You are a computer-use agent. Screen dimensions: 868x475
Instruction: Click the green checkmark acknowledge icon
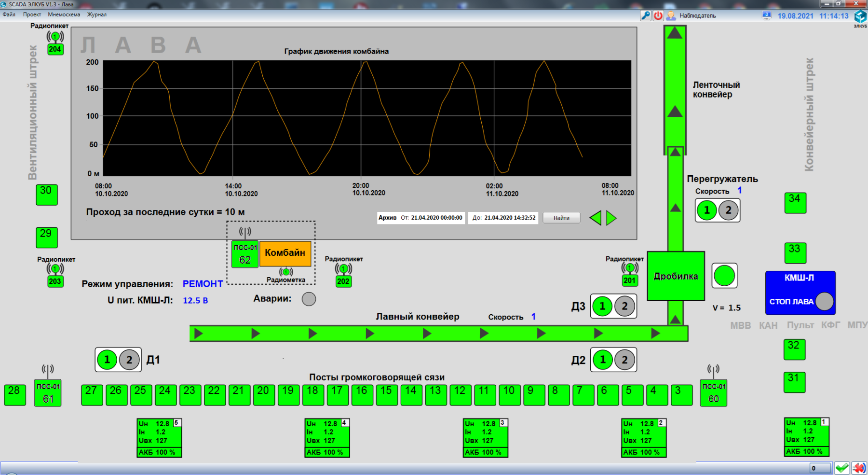[x=842, y=468]
